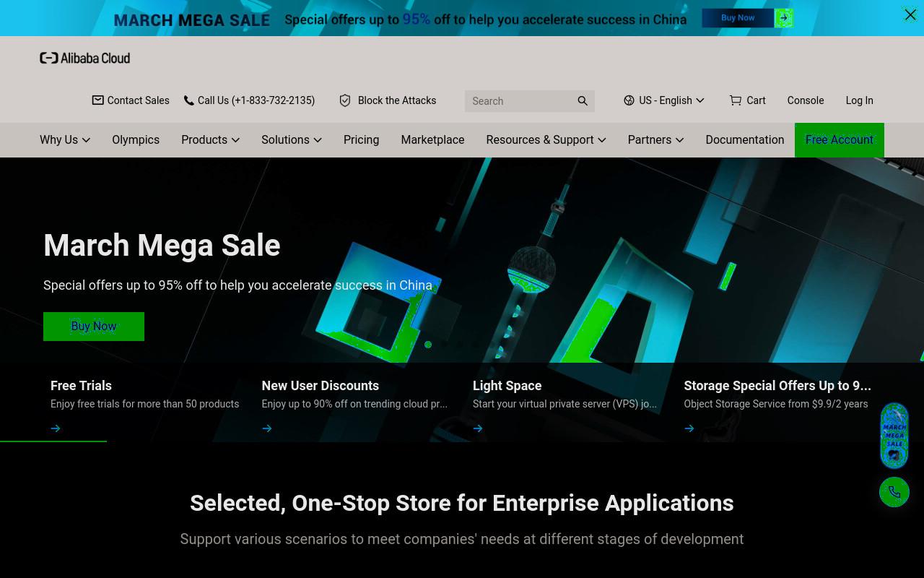Close the top sale banner
The height and width of the screenshot is (578, 924).
coord(910,14)
